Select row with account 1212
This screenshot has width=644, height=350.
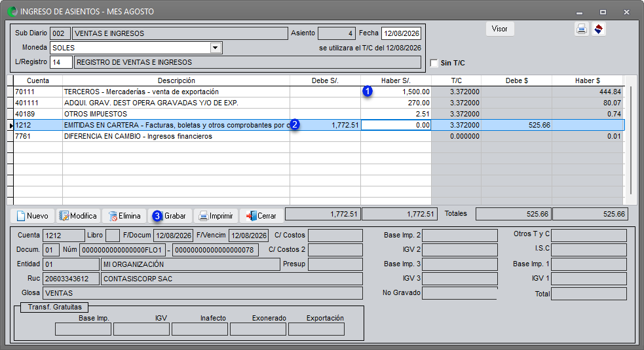point(318,125)
